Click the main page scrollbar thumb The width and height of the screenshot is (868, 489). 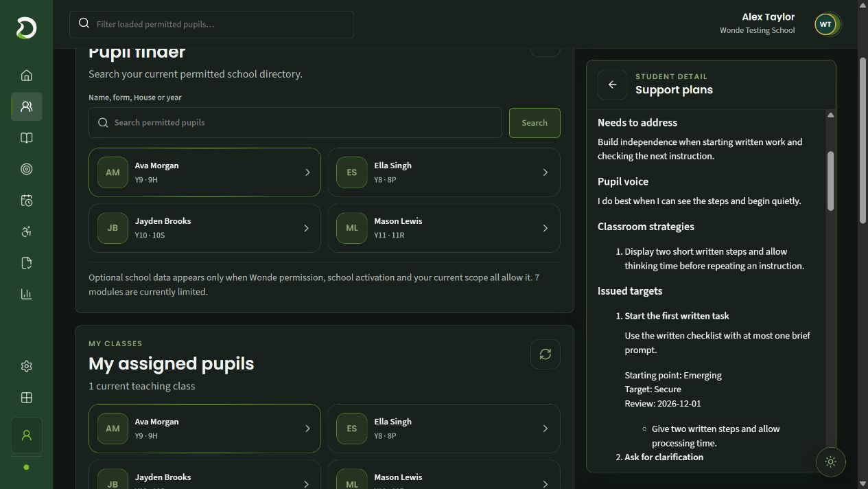(863, 139)
